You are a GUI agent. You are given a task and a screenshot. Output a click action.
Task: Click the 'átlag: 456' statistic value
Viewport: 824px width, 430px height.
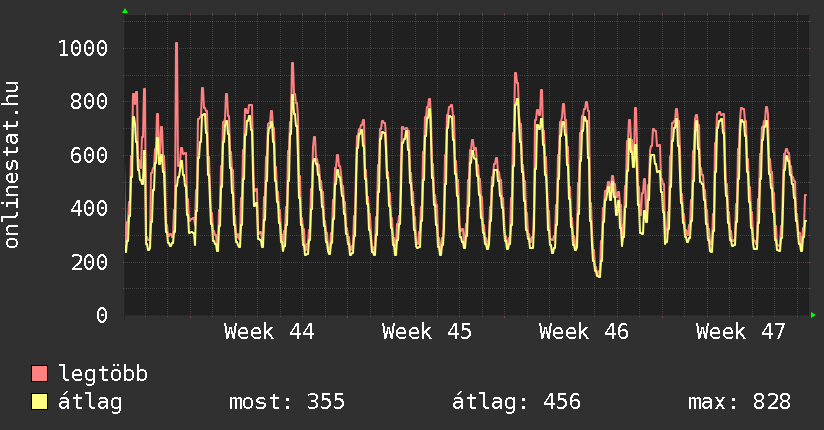click(x=517, y=402)
